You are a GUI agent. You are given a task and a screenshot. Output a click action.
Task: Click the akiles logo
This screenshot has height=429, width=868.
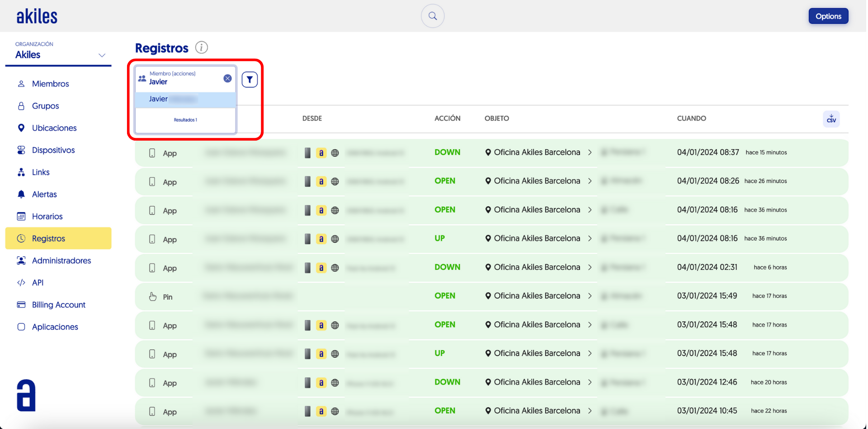[37, 17]
